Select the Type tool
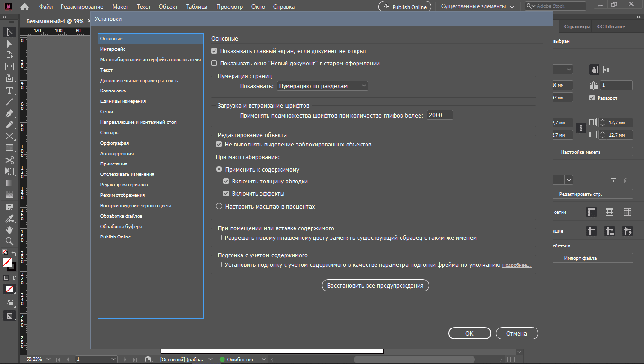This screenshot has width=644, height=364. (9, 90)
